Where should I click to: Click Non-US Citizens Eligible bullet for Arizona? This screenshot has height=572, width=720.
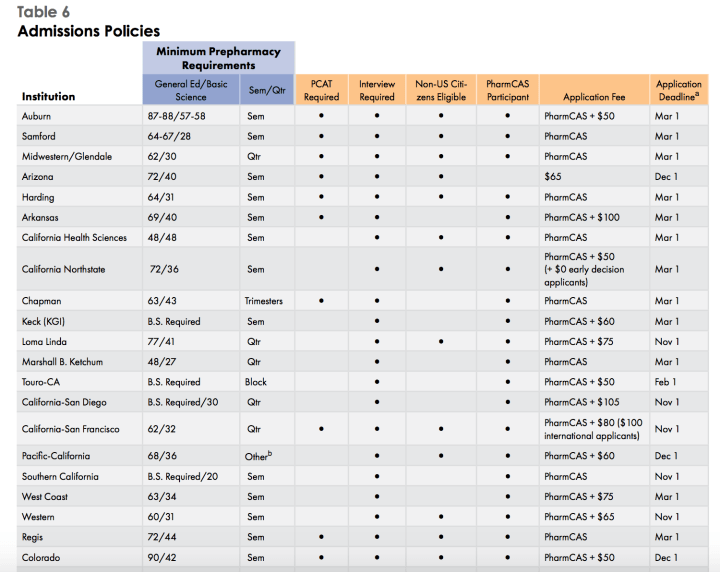(x=441, y=177)
